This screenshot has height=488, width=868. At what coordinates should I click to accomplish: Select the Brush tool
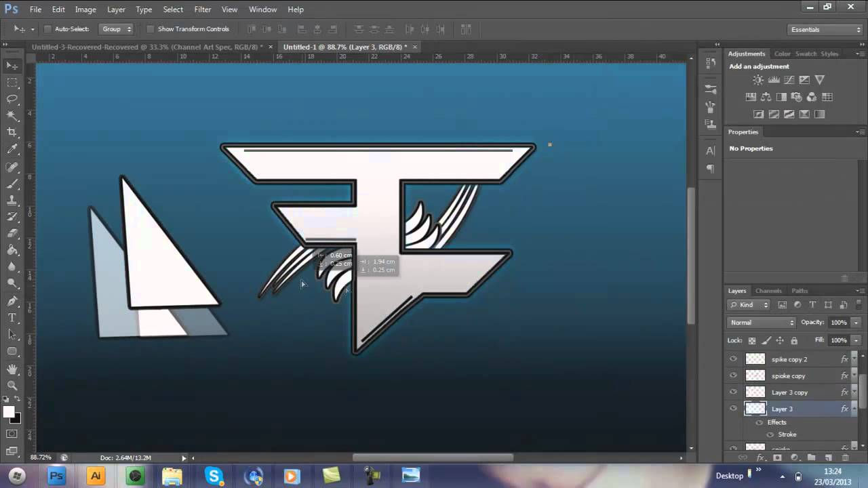[x=12, y=184]
